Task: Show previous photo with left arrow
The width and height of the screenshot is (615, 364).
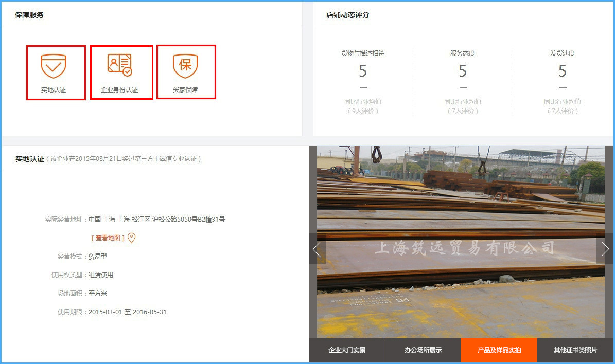Action: tap(317, 249)
